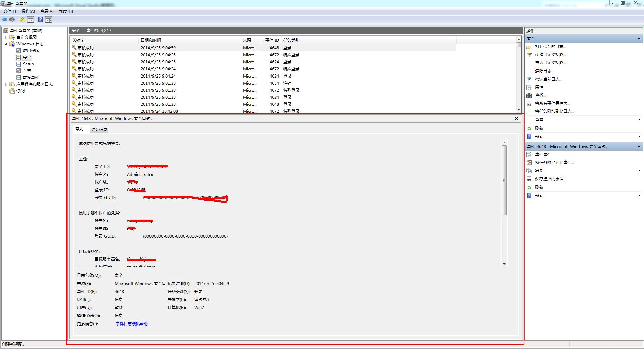The image size is (644, 349).
Task: Sort by 关键字 column header
Action: point(104,40)
